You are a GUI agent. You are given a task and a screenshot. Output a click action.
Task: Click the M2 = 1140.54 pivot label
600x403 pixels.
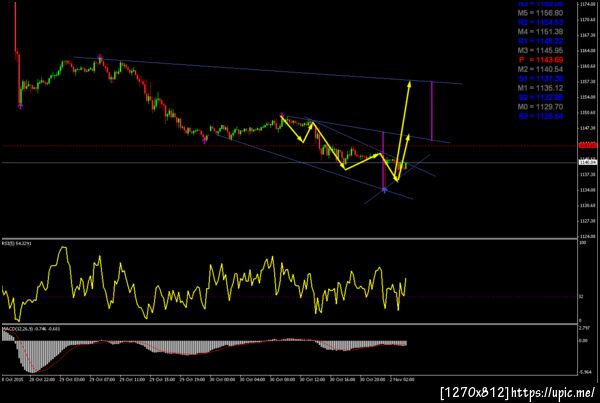click(540, 69)
